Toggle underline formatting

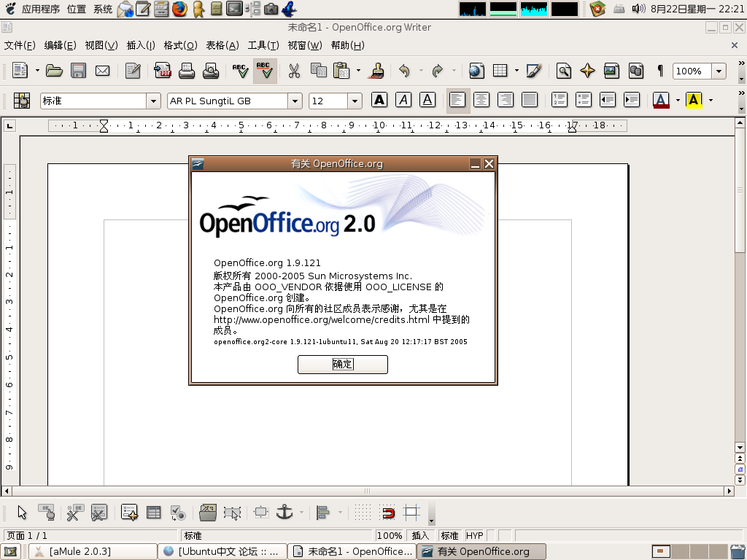coord(427,100)
